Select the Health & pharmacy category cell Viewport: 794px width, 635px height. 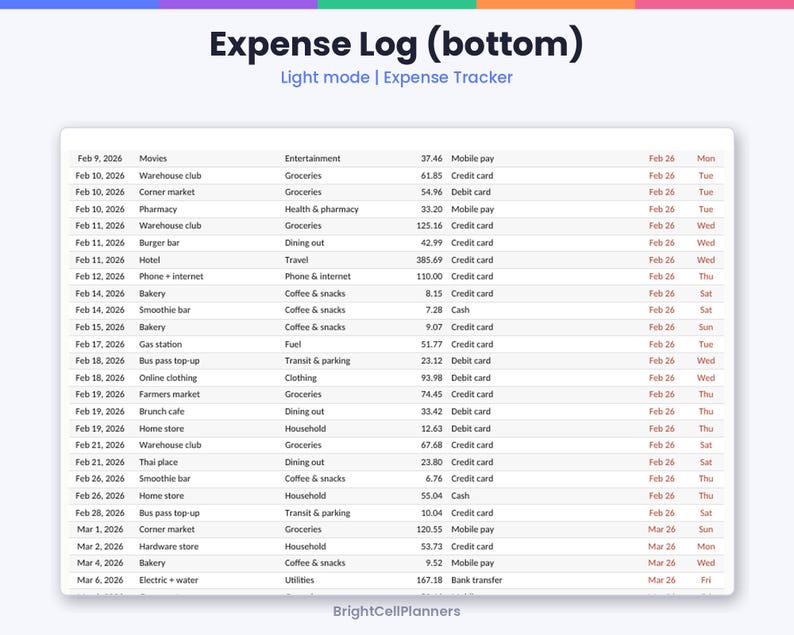[322, 209]
